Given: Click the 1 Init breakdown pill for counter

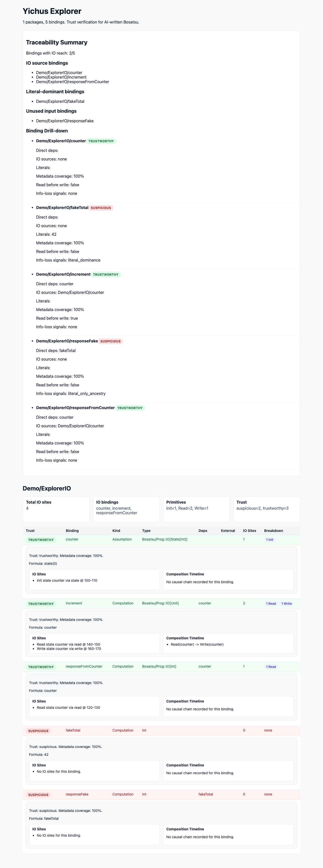Looking at the screenshot, I should (269, 539).
